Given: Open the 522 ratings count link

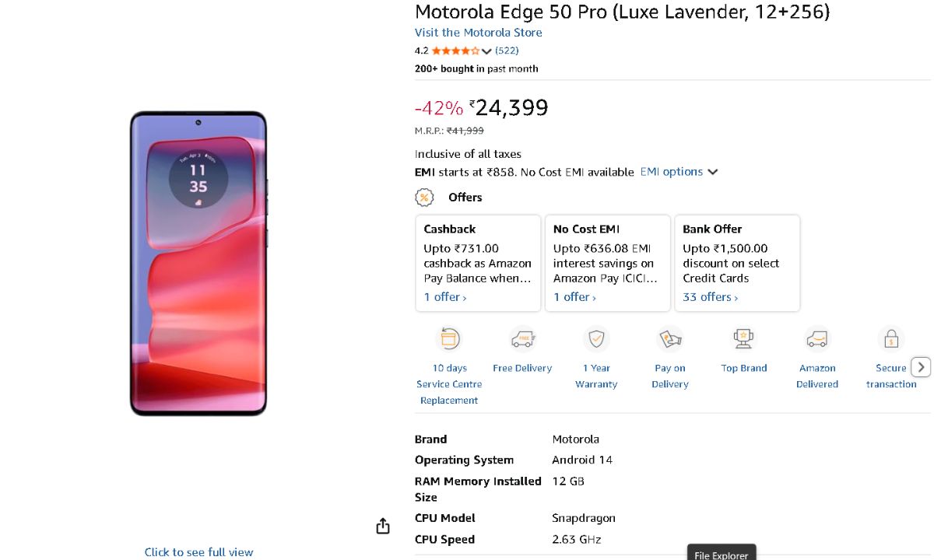Looking at the screenshot, I should [x=507, y=51].
